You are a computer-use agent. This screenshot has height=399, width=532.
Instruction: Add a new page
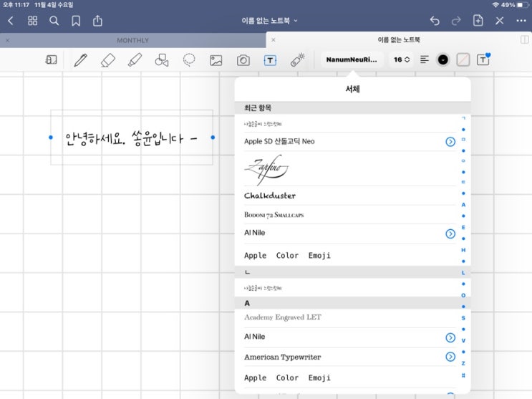point(478,20)
